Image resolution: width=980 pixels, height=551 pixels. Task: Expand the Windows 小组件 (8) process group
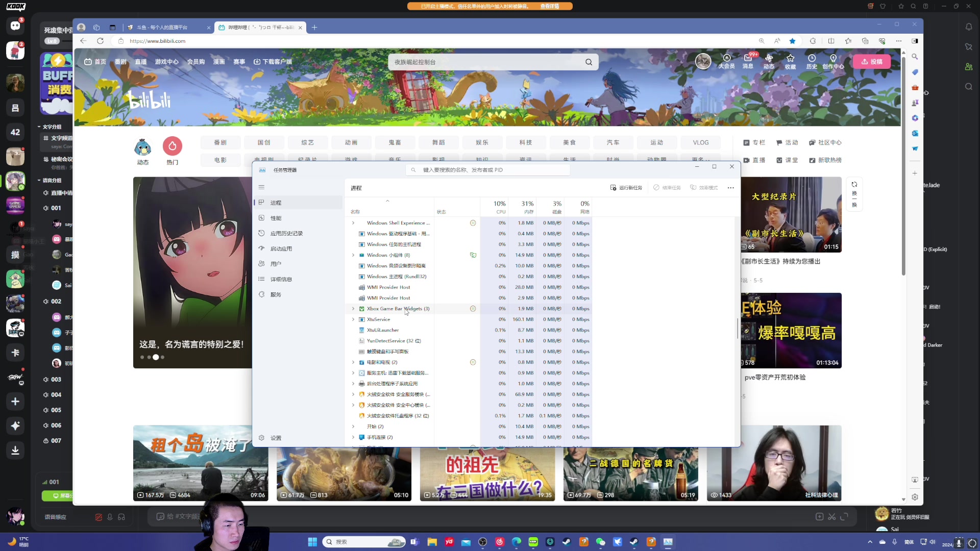(353, 255)
